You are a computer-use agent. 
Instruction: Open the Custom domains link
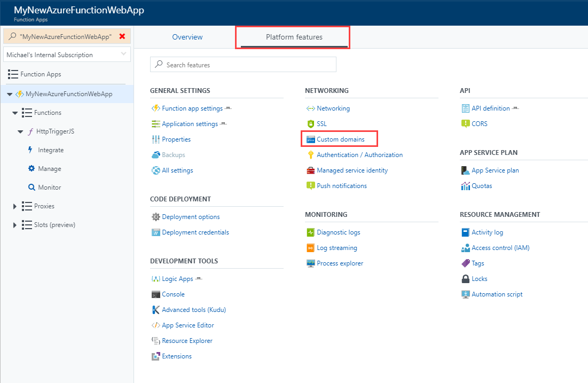340,139
